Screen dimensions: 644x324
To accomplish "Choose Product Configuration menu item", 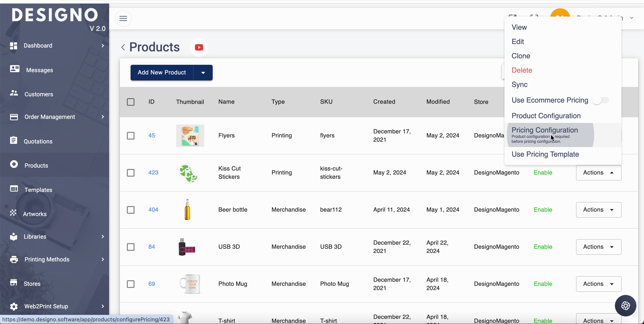I will coord(546,116).
